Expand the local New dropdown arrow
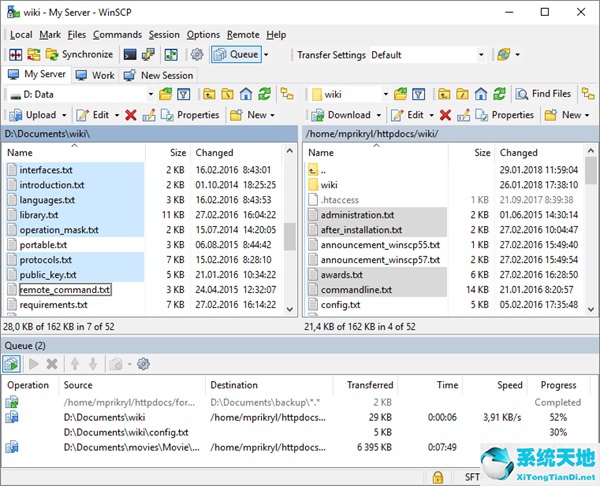The image size is (600, 486). click(x=272, y=115)
